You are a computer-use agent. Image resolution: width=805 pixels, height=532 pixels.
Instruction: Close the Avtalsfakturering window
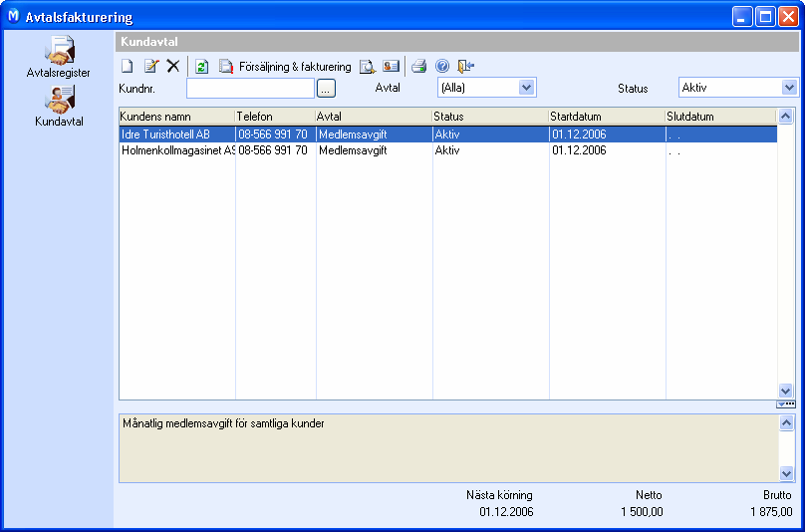coord(788,17)
